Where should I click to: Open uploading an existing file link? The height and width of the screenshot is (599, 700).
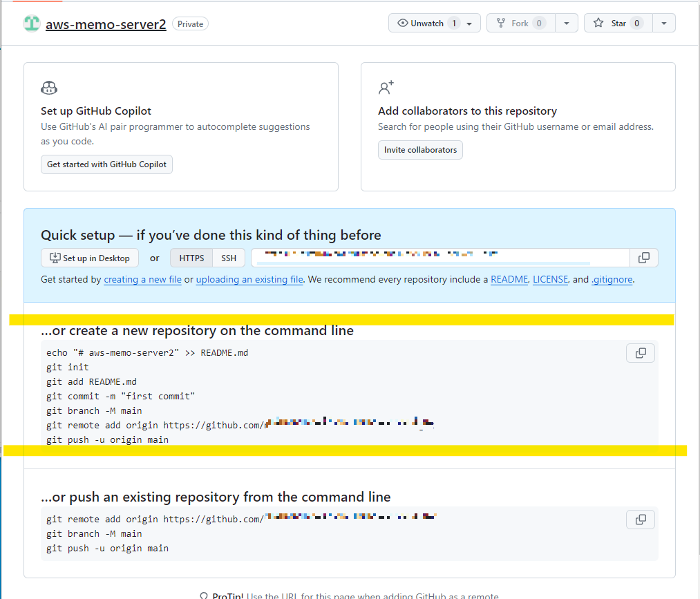pos(249,279)
